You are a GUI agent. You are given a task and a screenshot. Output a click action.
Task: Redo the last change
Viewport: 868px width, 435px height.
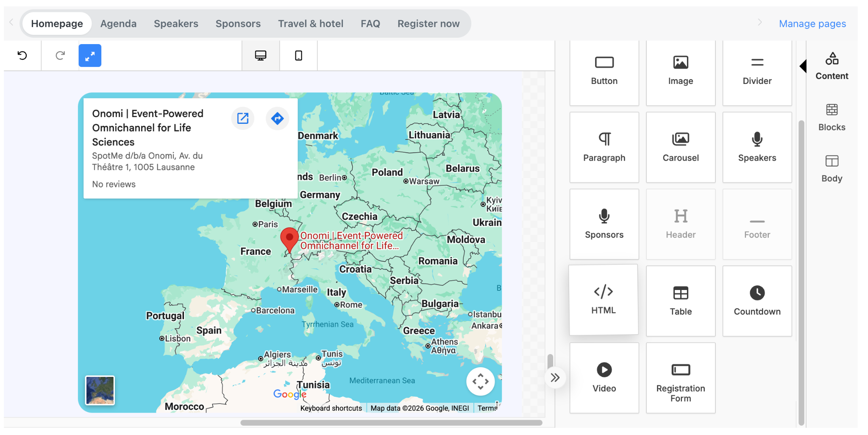click(60, 56)
